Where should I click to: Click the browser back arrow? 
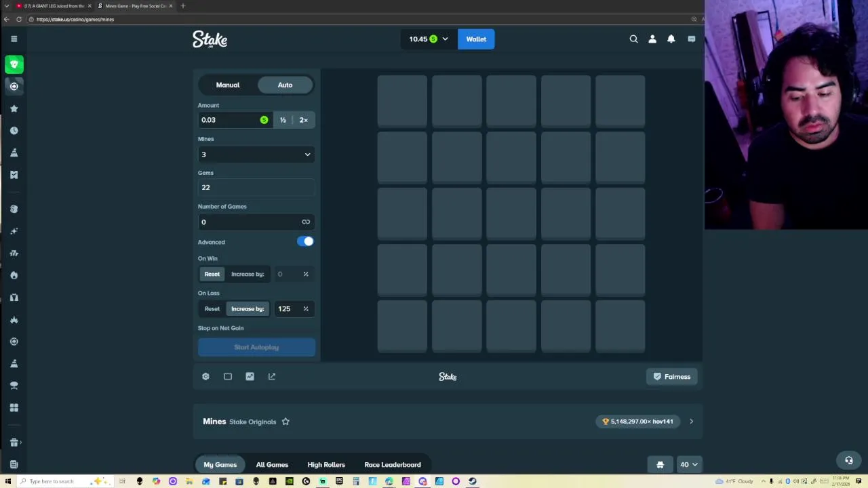coord(7,19)
